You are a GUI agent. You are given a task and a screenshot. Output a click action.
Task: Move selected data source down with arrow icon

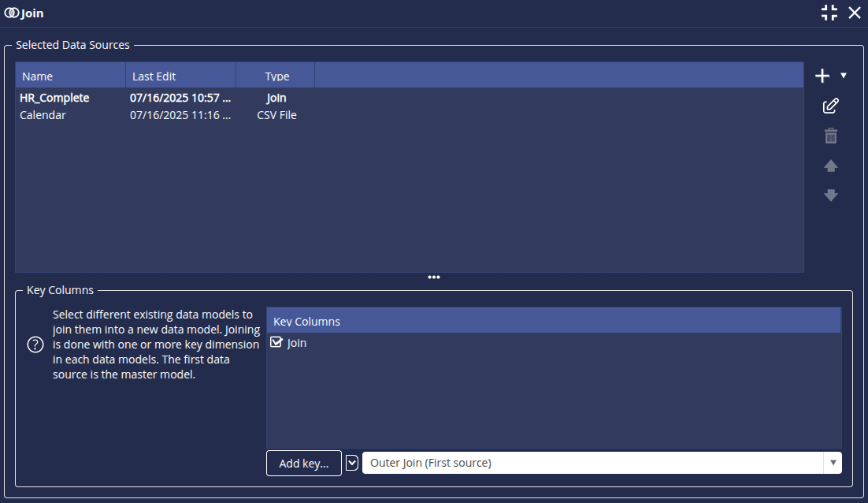[830, 196]
